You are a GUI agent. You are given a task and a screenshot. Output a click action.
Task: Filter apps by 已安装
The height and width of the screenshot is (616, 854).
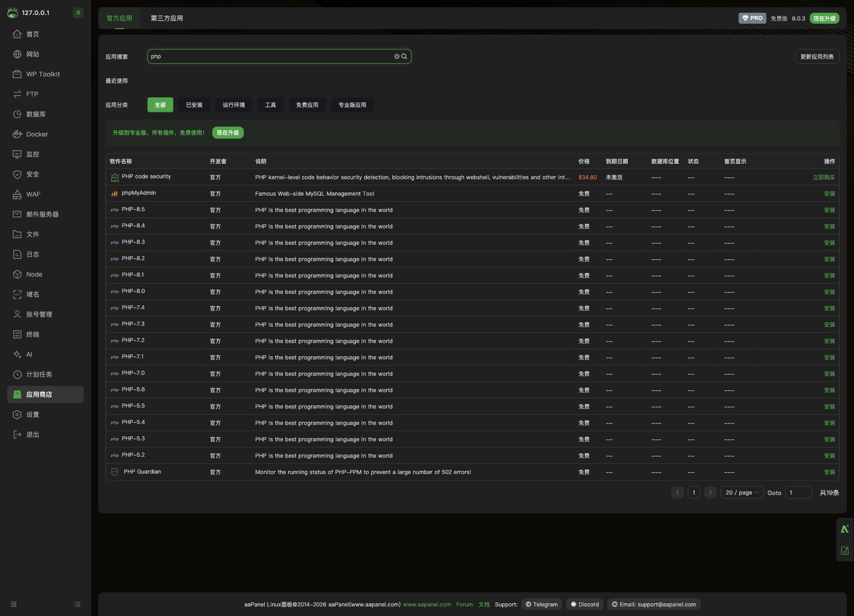194,105
